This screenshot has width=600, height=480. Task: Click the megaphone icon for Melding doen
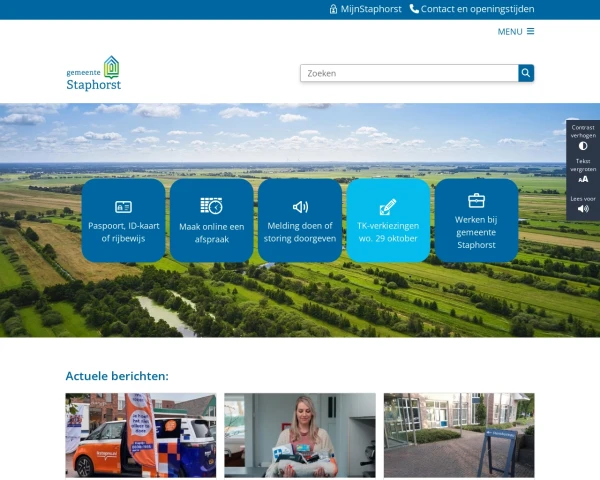click(x=300, y=207)
